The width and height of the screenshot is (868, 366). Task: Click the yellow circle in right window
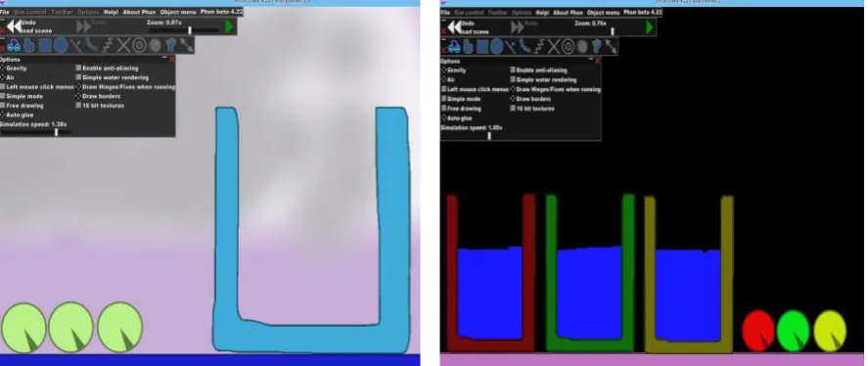(830, 331)
